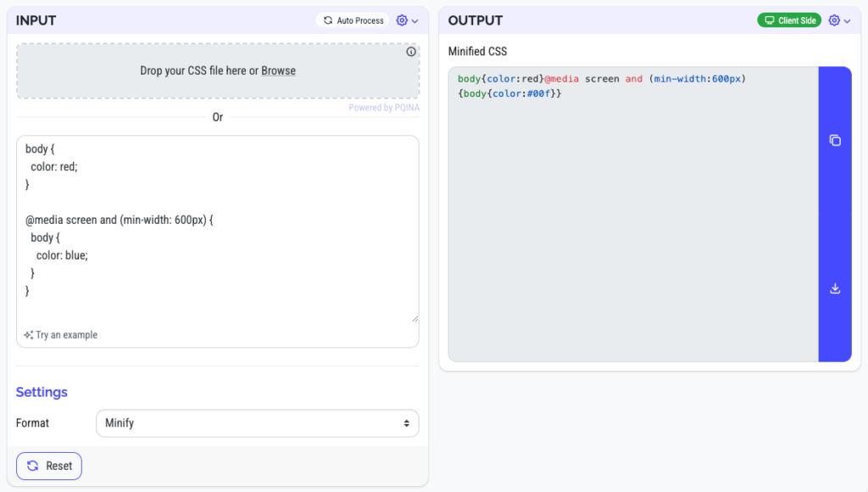Expand the INPUT settings chevron
This screenshot has height=492, width=868.
click(x=415, y=21)
